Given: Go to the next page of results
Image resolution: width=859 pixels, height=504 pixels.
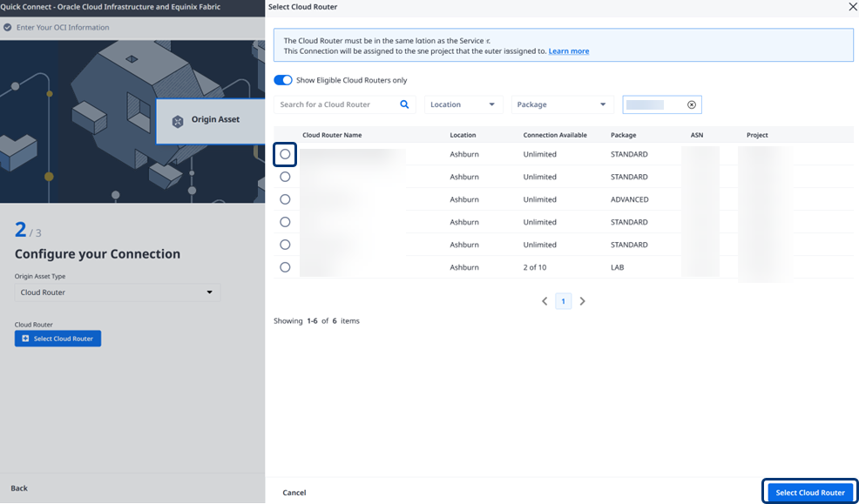Looking at the screenshot, I should [582, 301].
